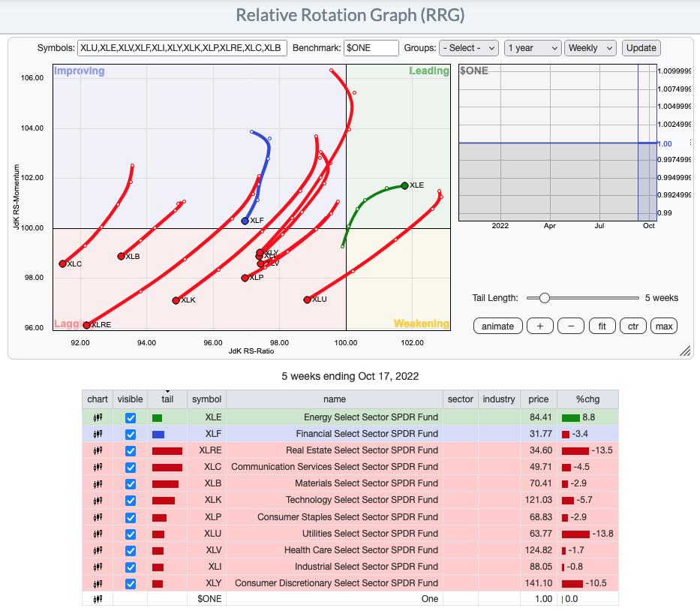Hide XLK from the rotation graph
700x611 pixels.
pyautogui.click(x=131, y=500)
